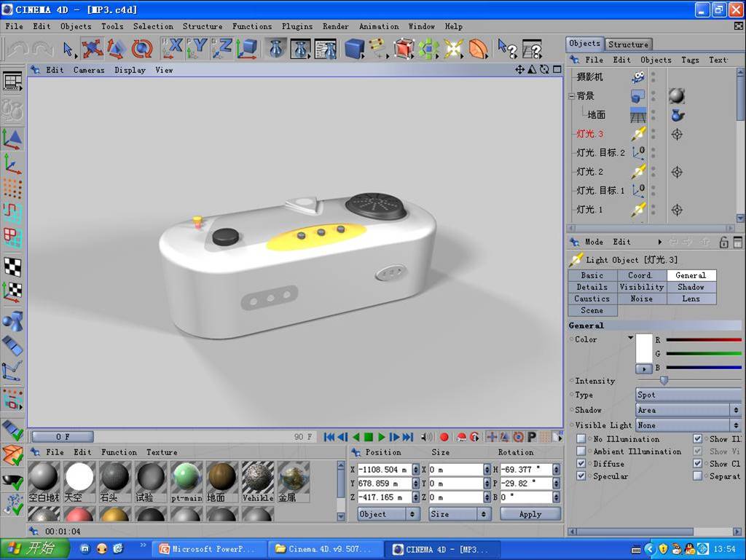
Task: Open the Details attribute tab
Action: 592,287
